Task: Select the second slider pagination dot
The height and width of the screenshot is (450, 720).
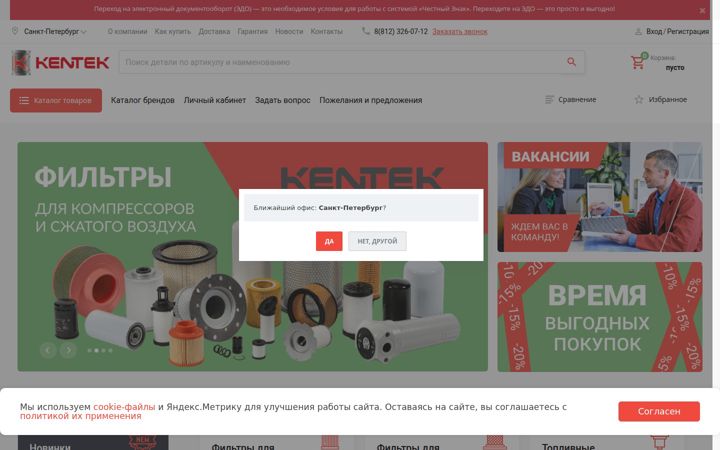Action: tap(96, 350)
